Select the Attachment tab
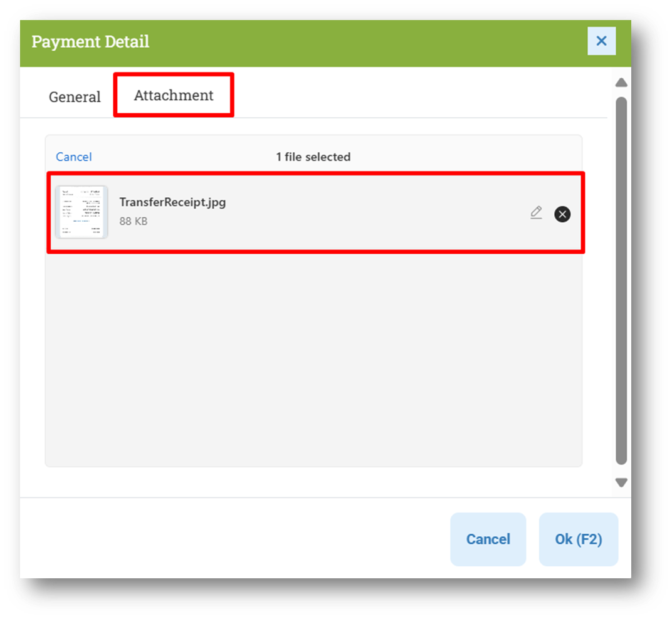Screen dimensions: 672x619 tap(174, 95)
